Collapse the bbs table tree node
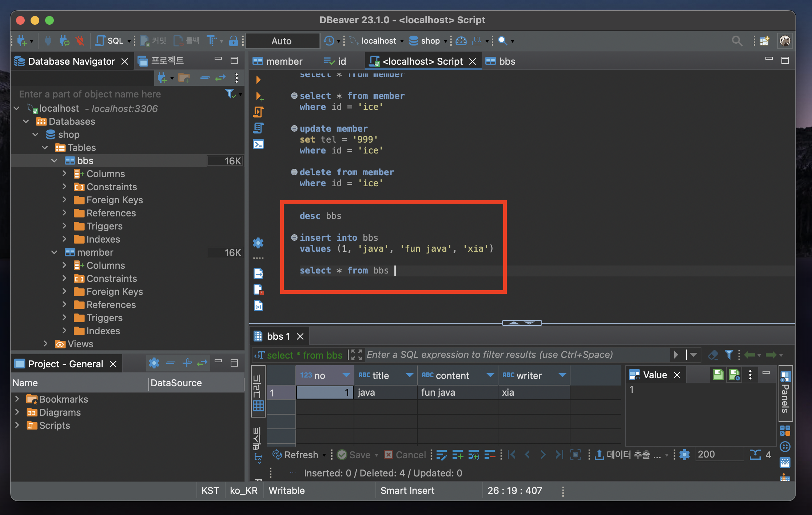The width and height of the screenshot is (812, 515). coord(54,161)
